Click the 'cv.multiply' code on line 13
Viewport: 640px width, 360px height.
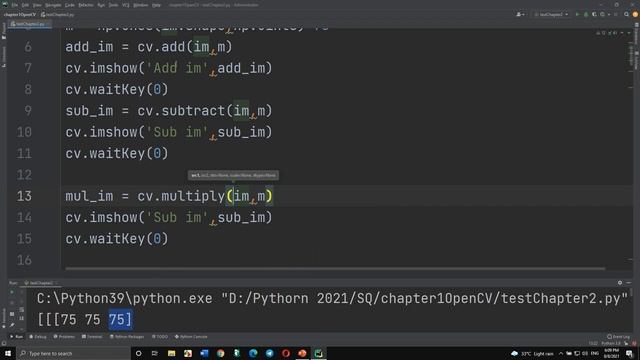coord(181,196)
